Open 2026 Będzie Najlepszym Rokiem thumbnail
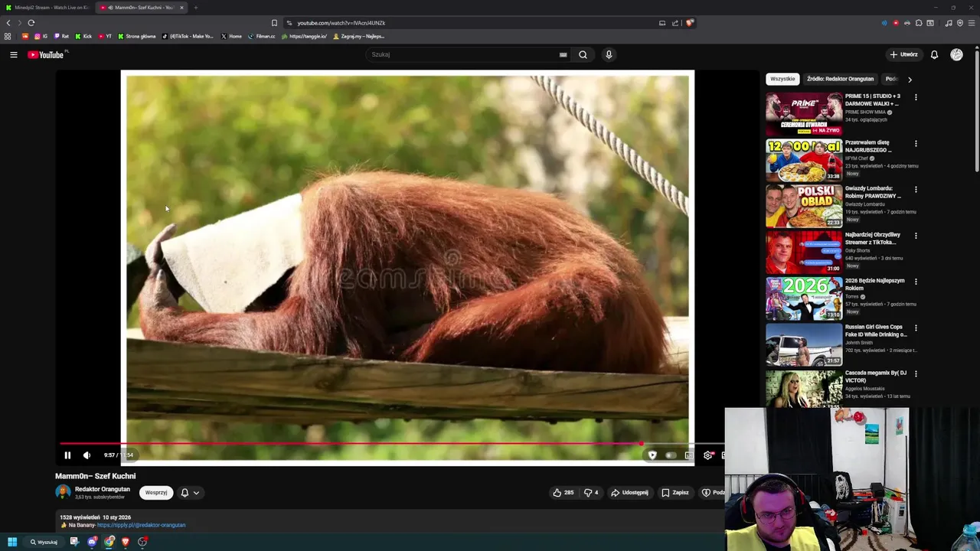Viewport: 980px width, 551px height. tap(804, 298)
